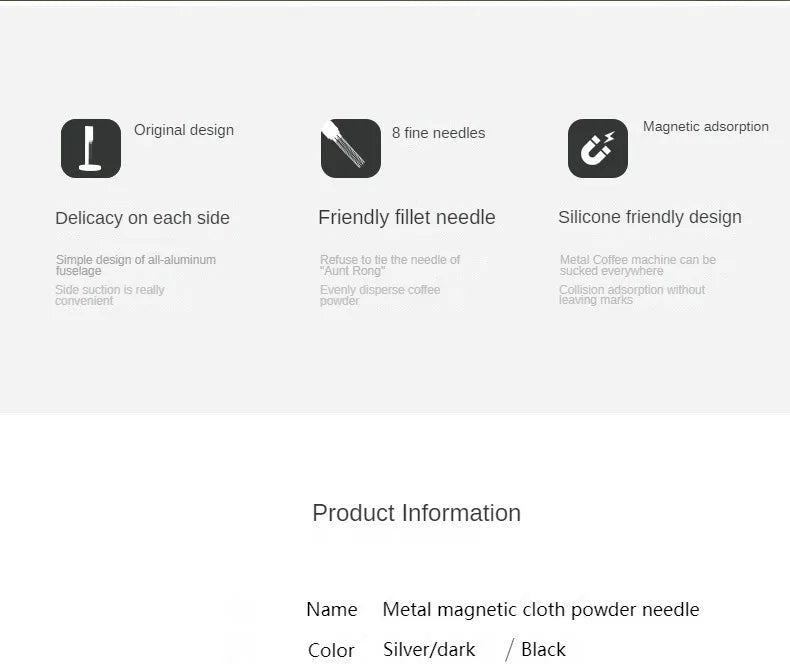Click the "Aunt Rong" needle description text
Screen dimensions: 790x664
tap(389, 265)
